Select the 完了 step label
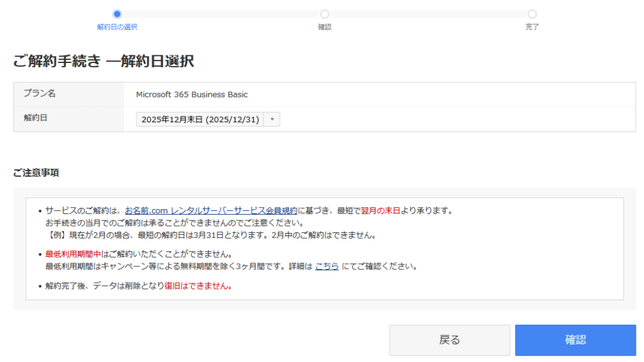 click(532, 27)
